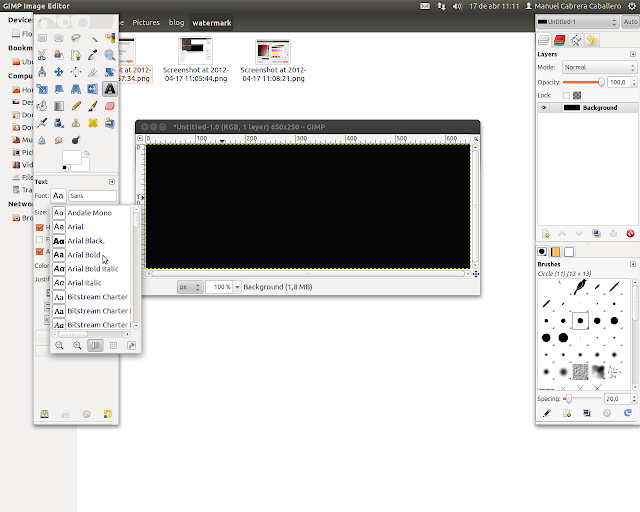This screenshot has width=640, height=512.
Task: Click the active Text tool icon
Action: pyautogui.click(x=110, y=89)
